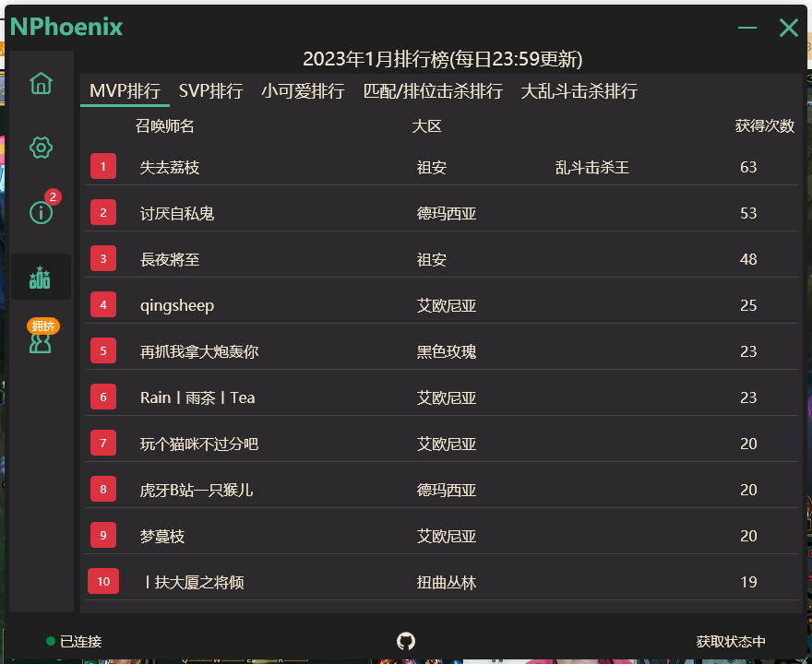812x664 pixels.
Task: Minimize the NPhoenix window
Action: pyautogui.click(x=746, y=28)
